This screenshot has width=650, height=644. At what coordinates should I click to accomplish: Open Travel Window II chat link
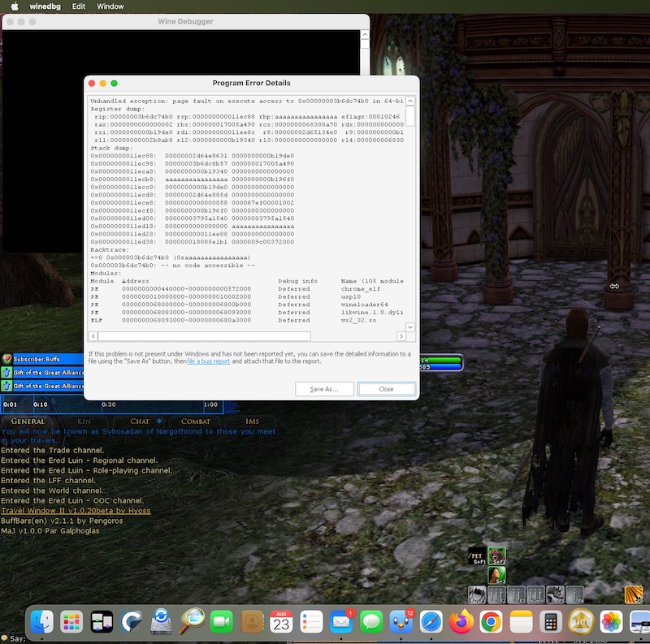click(x=76, y=511)
